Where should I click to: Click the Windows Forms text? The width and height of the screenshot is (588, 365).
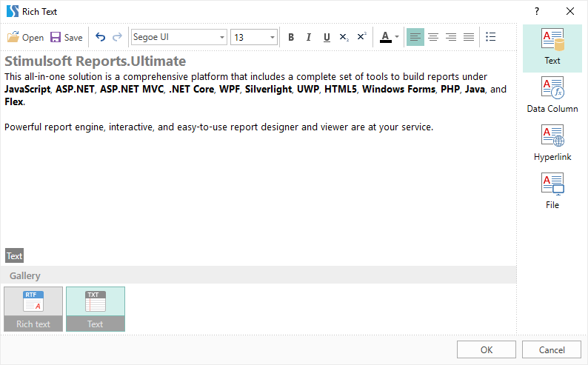398,89
